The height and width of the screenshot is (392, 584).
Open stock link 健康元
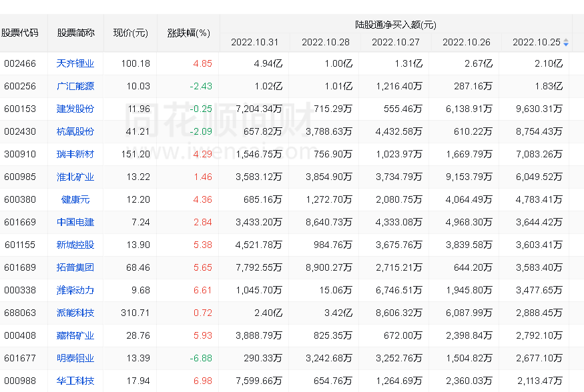75,200
